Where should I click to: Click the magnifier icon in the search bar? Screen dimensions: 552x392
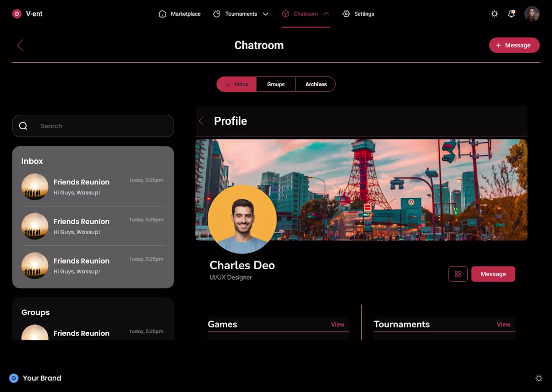pyautogui.click(x=23, y=126)
